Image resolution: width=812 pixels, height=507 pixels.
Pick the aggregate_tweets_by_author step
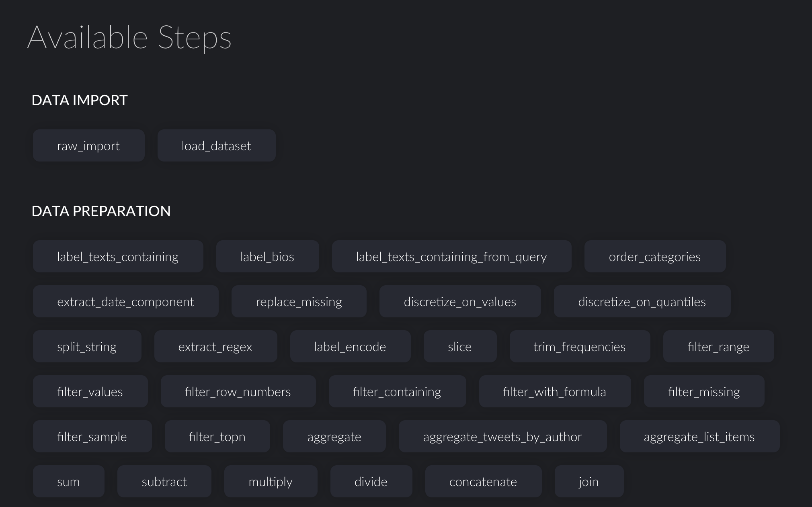(502, 436)
